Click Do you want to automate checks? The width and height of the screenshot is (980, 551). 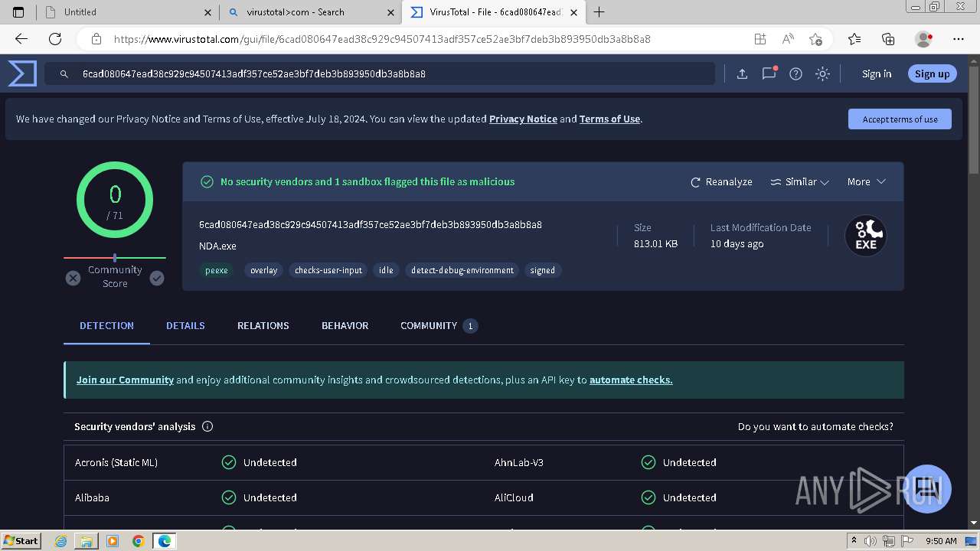click(815, 427)
